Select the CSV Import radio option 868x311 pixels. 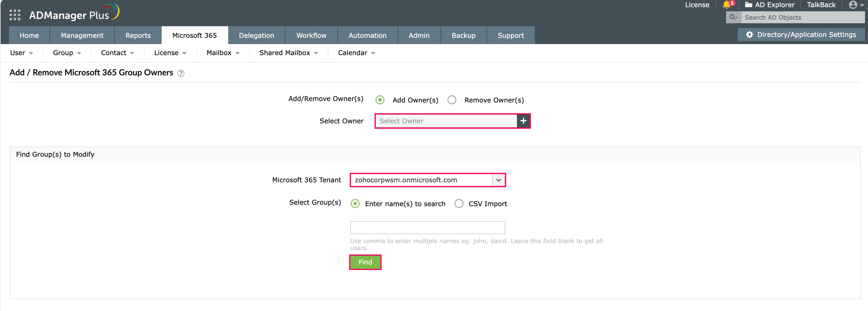[459, 204]
